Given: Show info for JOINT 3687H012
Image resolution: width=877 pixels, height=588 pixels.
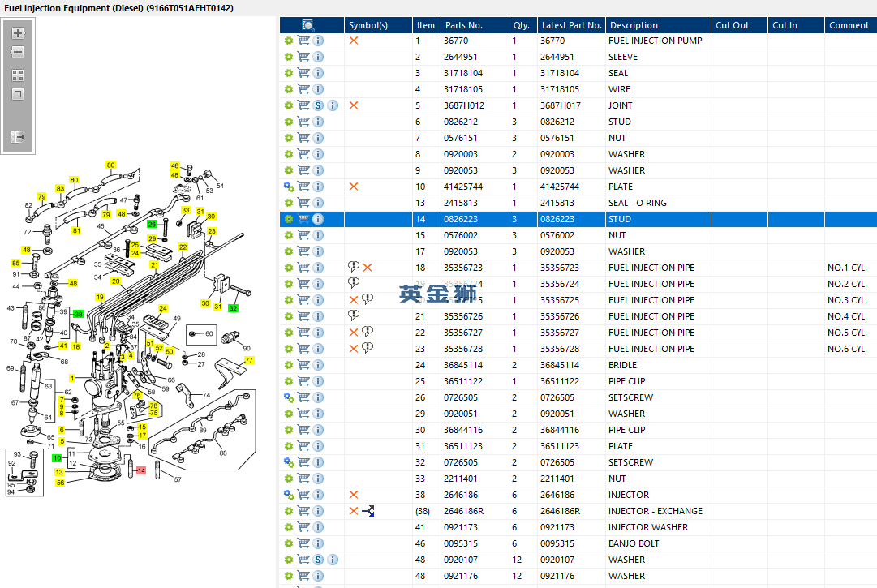Looking at the screenshot, I should coord(333,105).
